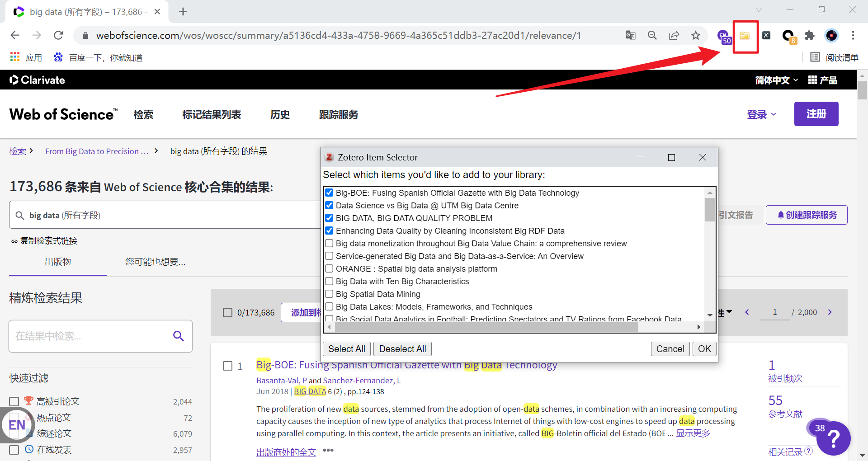This screenshot has height=461, width=868.
Task: Open the extension with orange badge 8
Action: click(789, 36)
